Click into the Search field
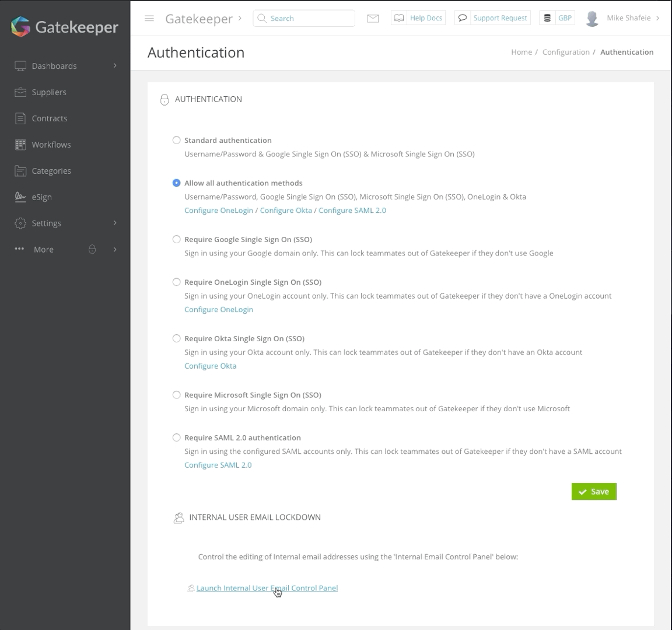672x630 pixels. pyautogui.click(x=304, y=19)
